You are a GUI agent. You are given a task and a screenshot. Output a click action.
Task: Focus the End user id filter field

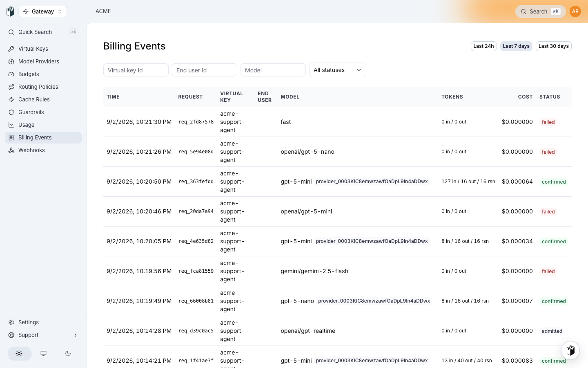tap(205, 70)
